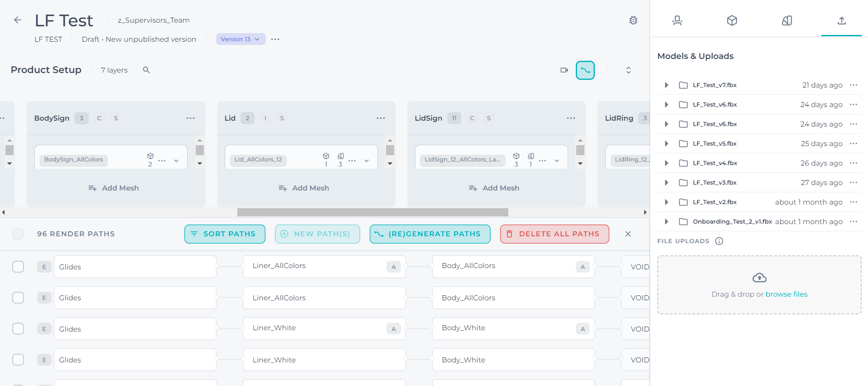Click the file uploads info icon
This screenshot has width=868, height=386.
pos(719,241)
